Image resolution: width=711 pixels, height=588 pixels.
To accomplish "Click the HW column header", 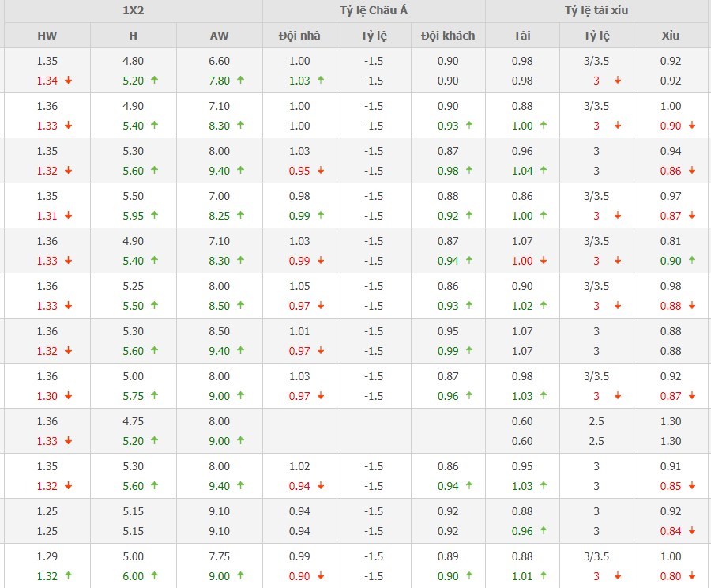I will point(47,36).
